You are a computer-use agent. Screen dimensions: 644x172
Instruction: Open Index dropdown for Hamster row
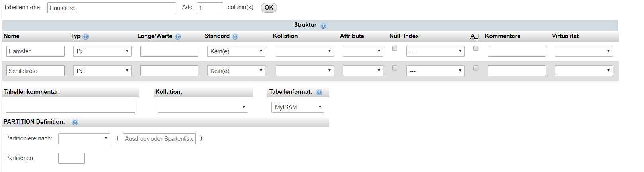coord(435,51)
